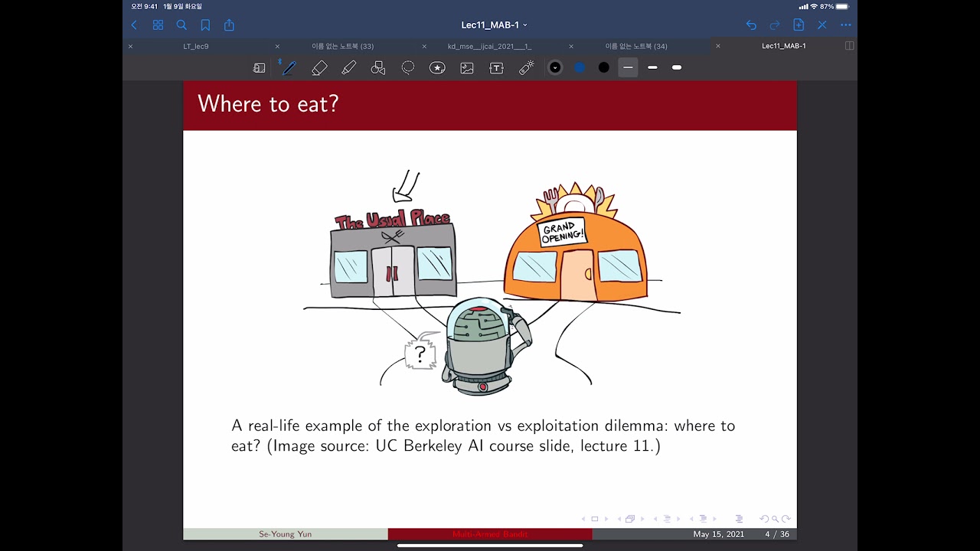
Task: Open the split view icon beside the tabs
Action: tap(849, 46)
